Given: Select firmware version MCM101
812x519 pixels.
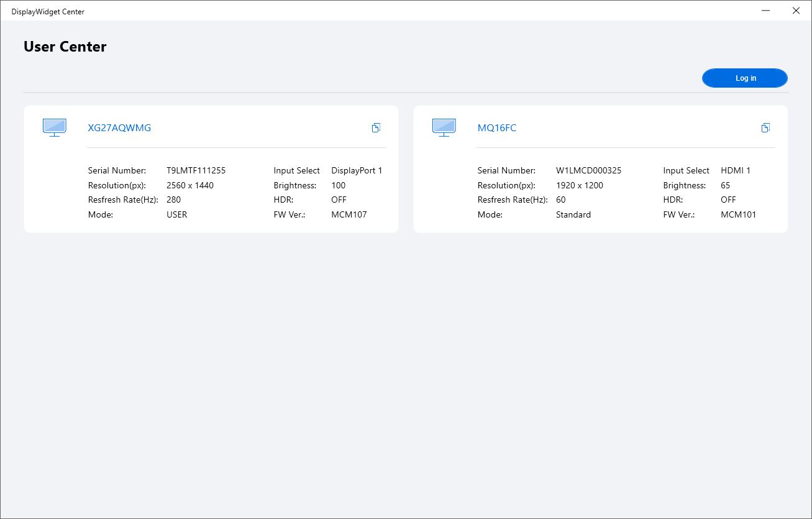Looking at the screenshot, I should (739, 214).
